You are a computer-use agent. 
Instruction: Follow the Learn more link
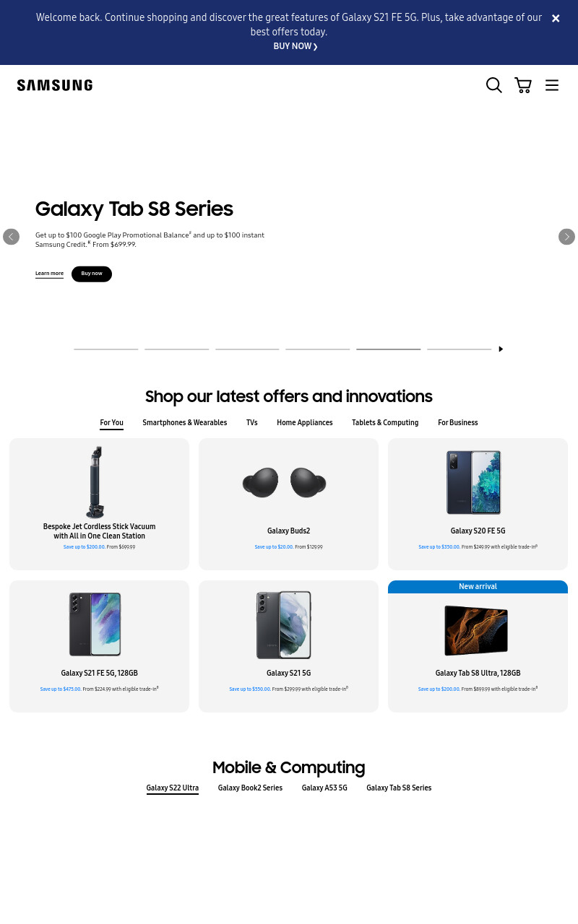click(x=49, y=274)
